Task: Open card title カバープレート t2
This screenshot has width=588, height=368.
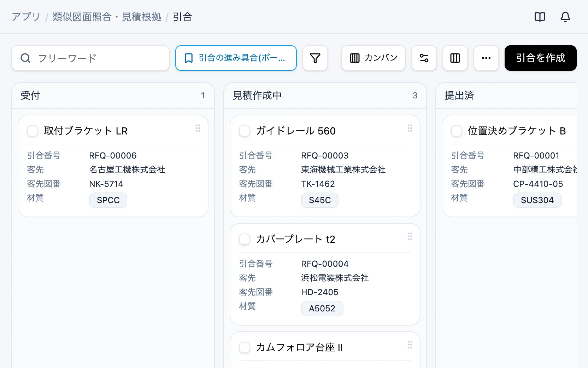Action: pyautogui.click(x=295, y=239)
